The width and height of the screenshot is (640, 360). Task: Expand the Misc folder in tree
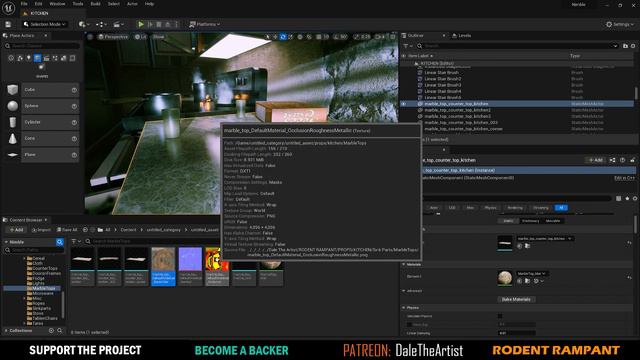click(x=24, y=299)
